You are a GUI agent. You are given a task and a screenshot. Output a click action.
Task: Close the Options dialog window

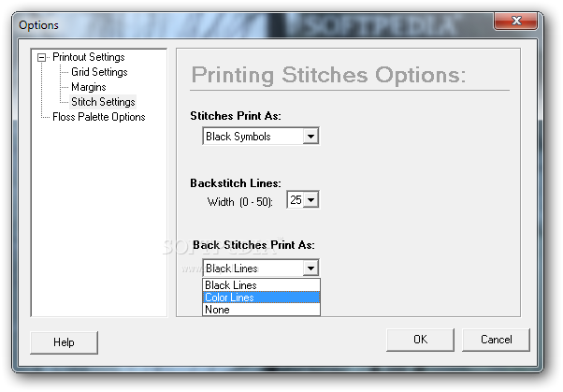(516, 23)
